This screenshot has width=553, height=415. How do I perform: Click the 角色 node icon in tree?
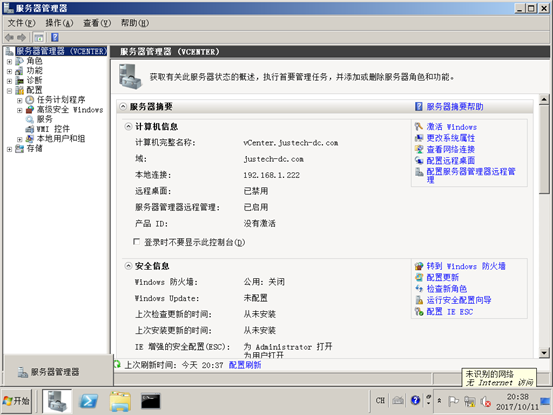20,61
